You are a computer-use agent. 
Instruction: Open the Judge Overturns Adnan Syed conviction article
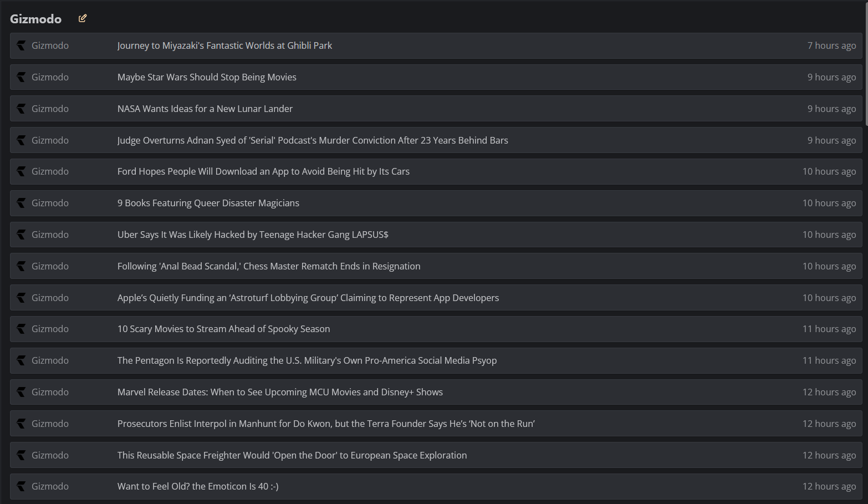coord(313,140)
